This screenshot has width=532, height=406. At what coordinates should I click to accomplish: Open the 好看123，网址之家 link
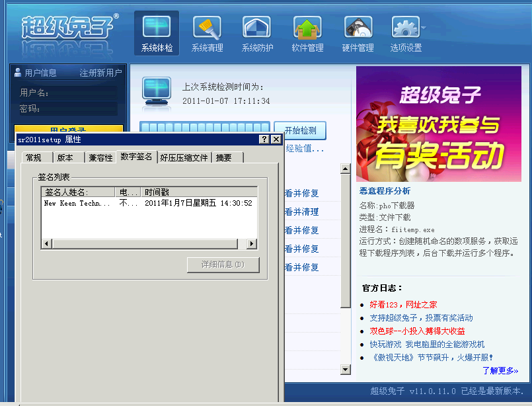(403, 304)
